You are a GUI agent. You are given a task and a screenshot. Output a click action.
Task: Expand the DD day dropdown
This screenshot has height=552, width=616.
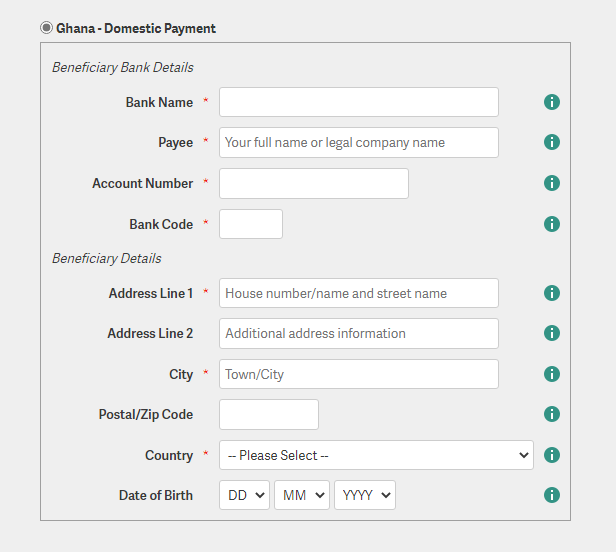(x=244, y=495)
